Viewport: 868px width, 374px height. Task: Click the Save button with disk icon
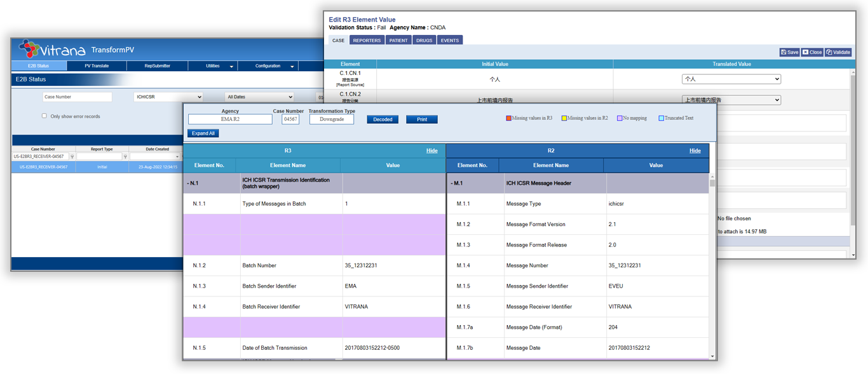coord(789,52)
